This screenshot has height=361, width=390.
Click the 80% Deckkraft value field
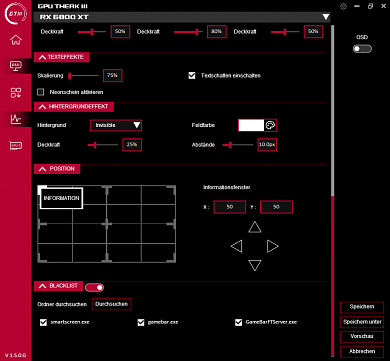[x=217, y=32]
